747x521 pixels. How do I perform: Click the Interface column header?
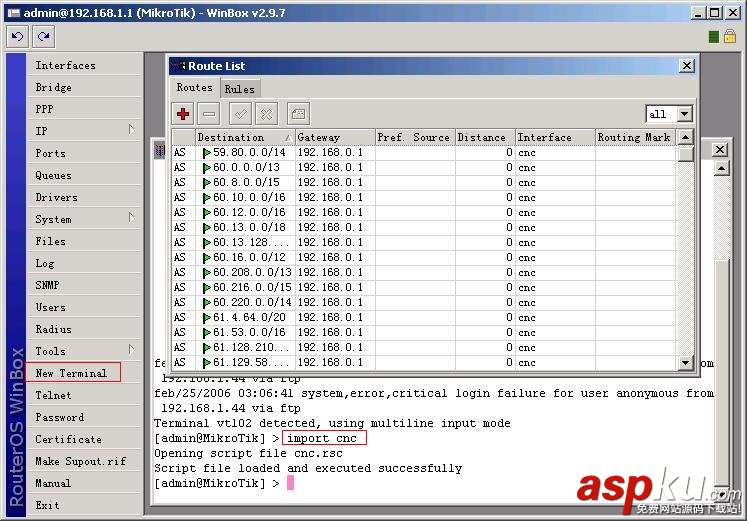click(x=555, y=137)
